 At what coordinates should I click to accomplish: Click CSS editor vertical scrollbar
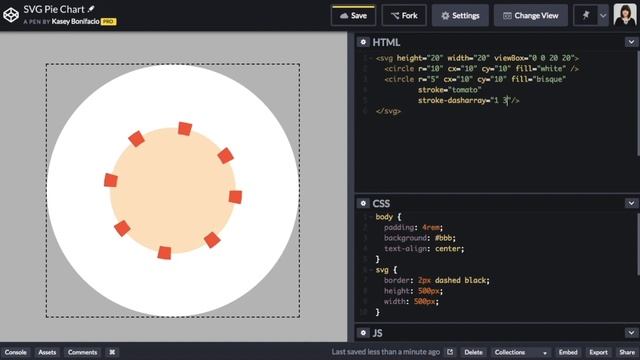coord(638,244)
